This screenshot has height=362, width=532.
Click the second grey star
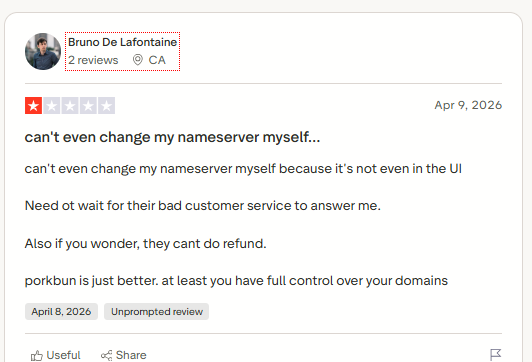pyautogui.click(x=52, y=106)
